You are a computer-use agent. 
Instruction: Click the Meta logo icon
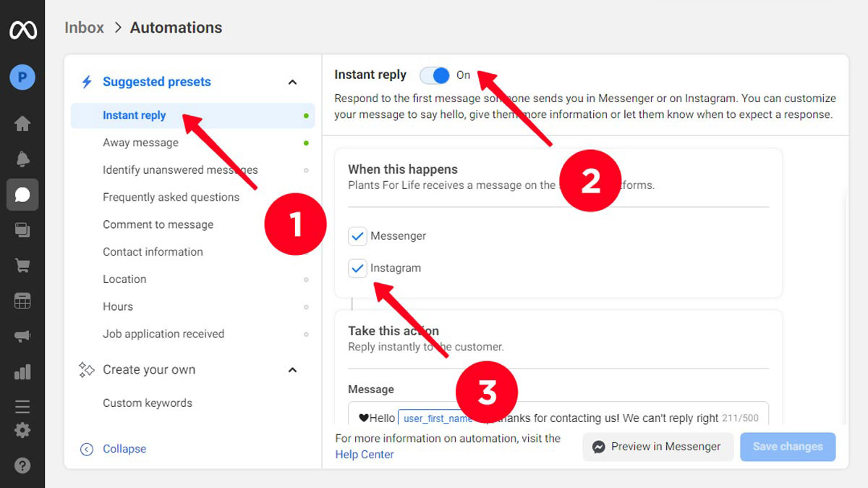click(22, 30)
